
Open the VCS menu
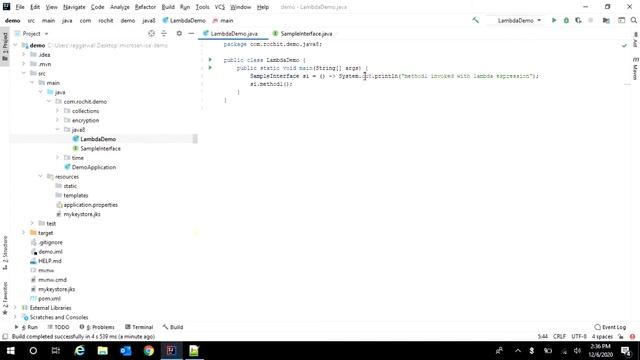point(220,7)
